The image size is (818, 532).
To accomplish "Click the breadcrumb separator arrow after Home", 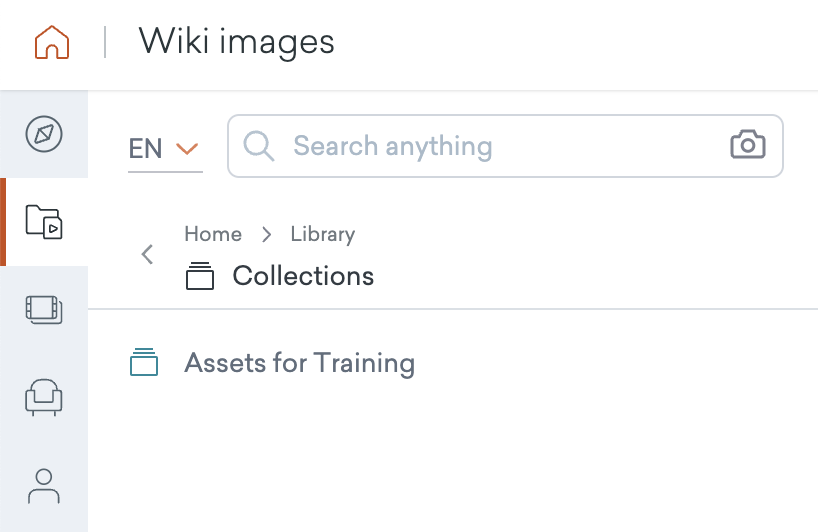I will click(x=267, y=234).
